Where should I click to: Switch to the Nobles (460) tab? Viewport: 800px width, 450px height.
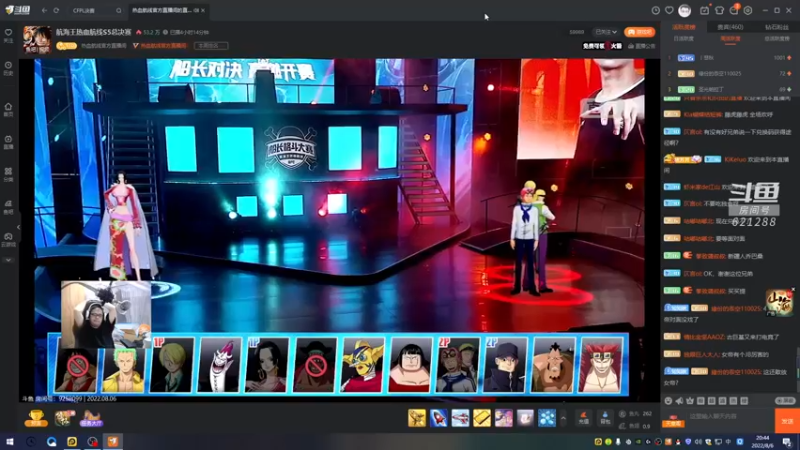pyautogui.click(x=730, y=27)
